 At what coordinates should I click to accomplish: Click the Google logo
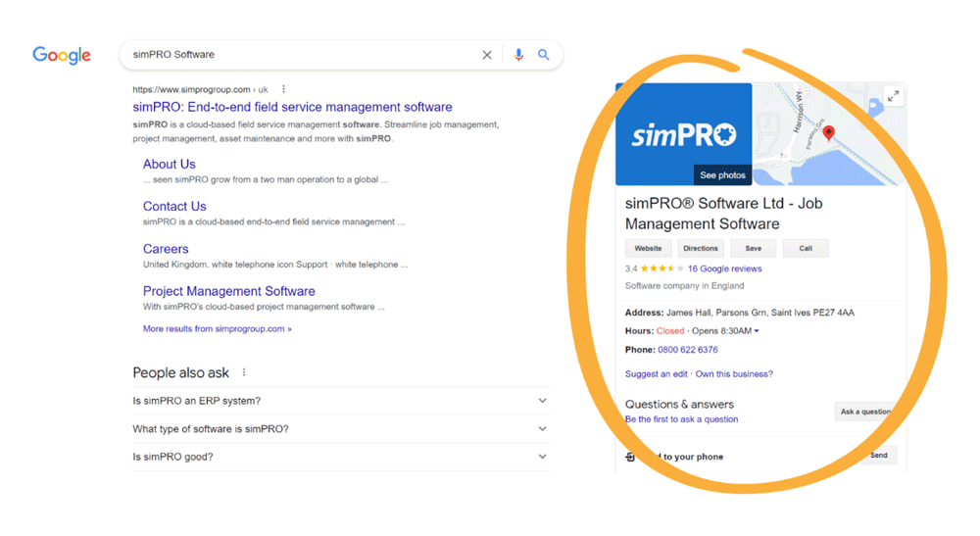click(x=62, y=55)
